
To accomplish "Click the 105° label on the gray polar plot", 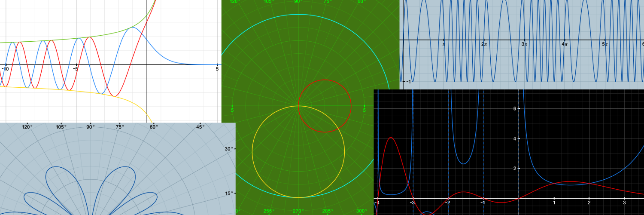I will tap(61, 127).
